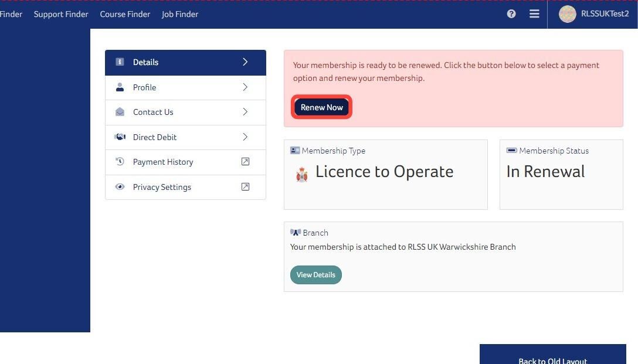The height and width of the screenshot is (364, 638).
Task: Click the View Details branch button
Action: [315, 274]
